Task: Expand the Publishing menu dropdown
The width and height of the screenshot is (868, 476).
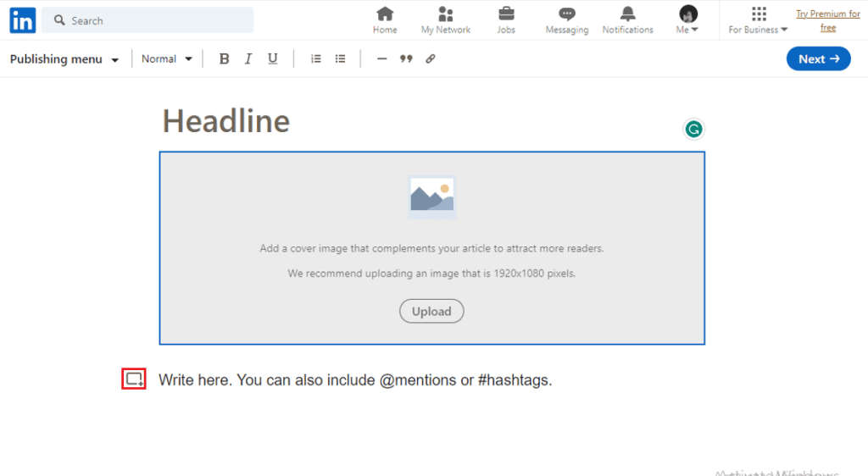Action: (x=64, y=59)
